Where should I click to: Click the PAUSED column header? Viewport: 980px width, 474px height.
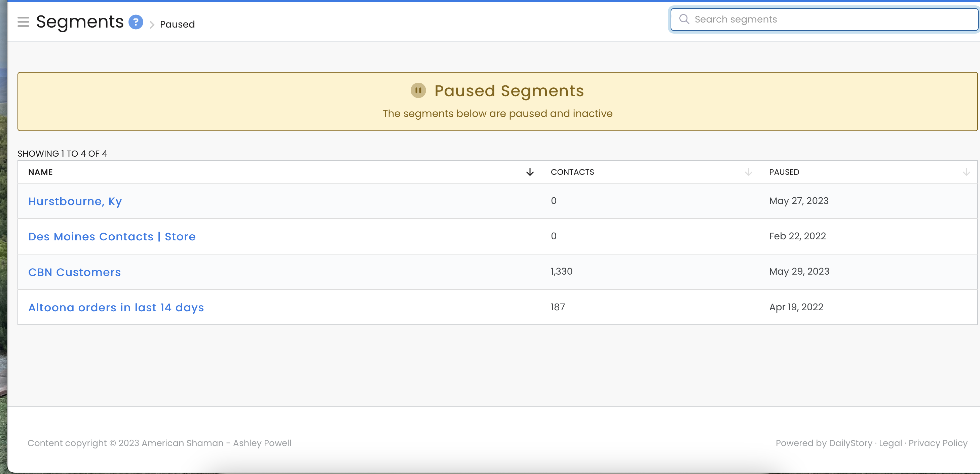[x=784, y=172]
